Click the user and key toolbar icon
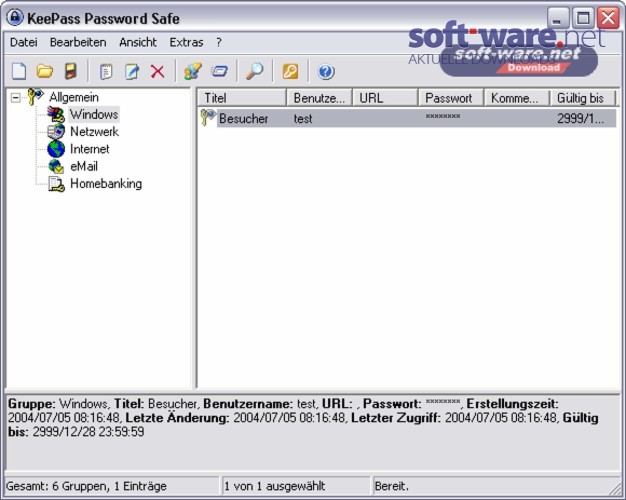Image resolution: width=626 pixels, height=500 pixels. pos(192,71)
